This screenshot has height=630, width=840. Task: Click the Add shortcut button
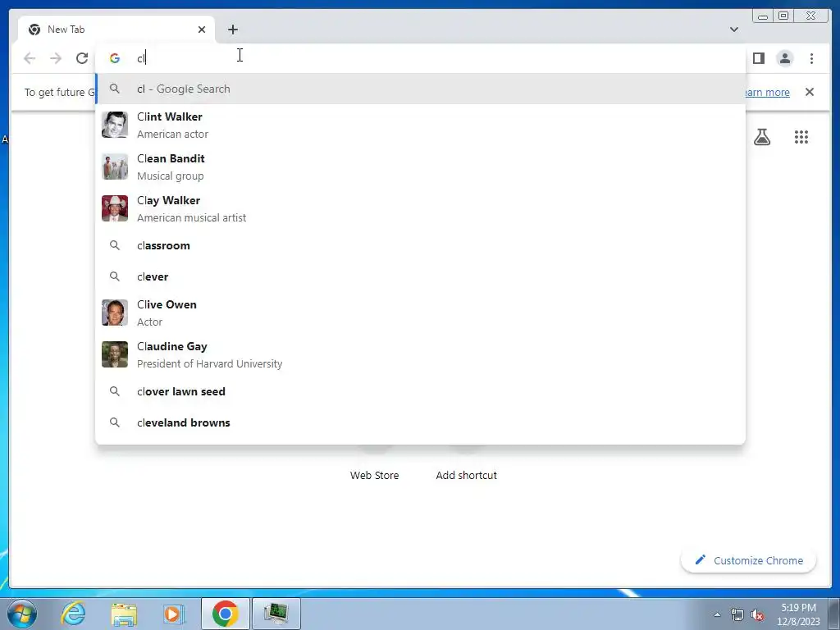[466, 475]
